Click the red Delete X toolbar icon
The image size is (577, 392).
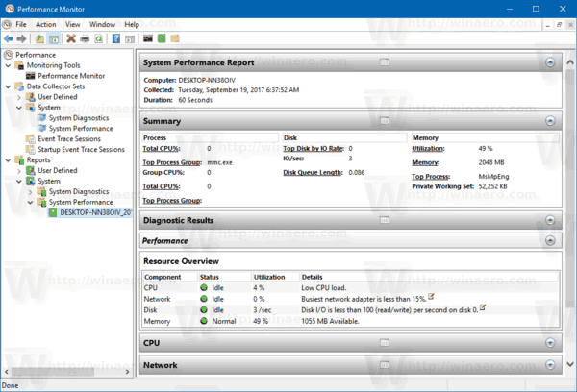(x=71, y=38)
